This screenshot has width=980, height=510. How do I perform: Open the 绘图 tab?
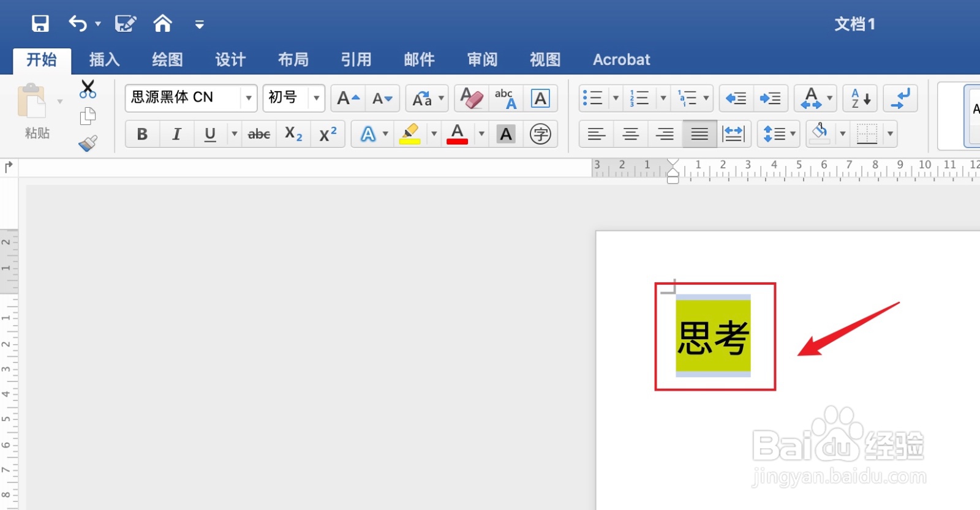pyautogui.click(x=167, y=59)
